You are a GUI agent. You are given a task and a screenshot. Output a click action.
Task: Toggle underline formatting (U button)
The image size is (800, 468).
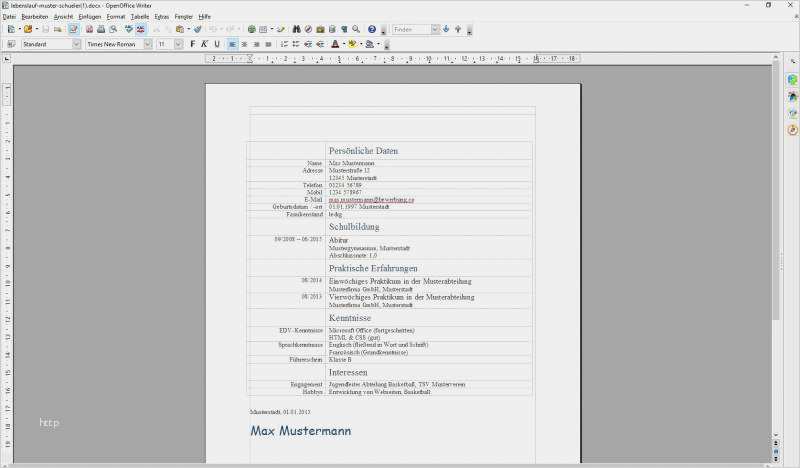216,44
